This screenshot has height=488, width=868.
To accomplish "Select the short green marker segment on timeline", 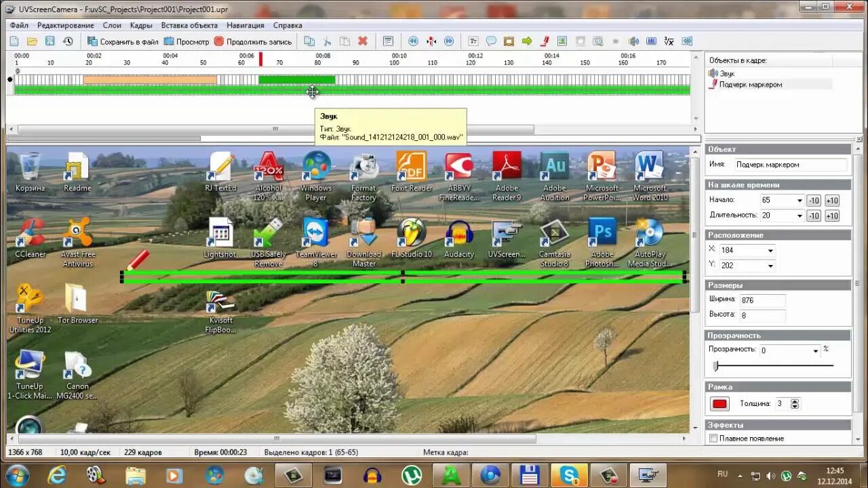I will 296,80.
